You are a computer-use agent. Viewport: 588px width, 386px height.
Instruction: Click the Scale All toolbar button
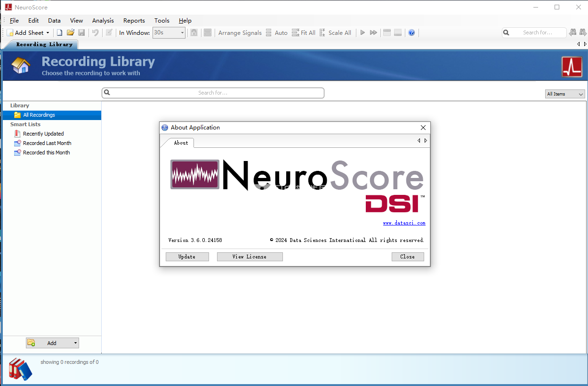[336, 32]
